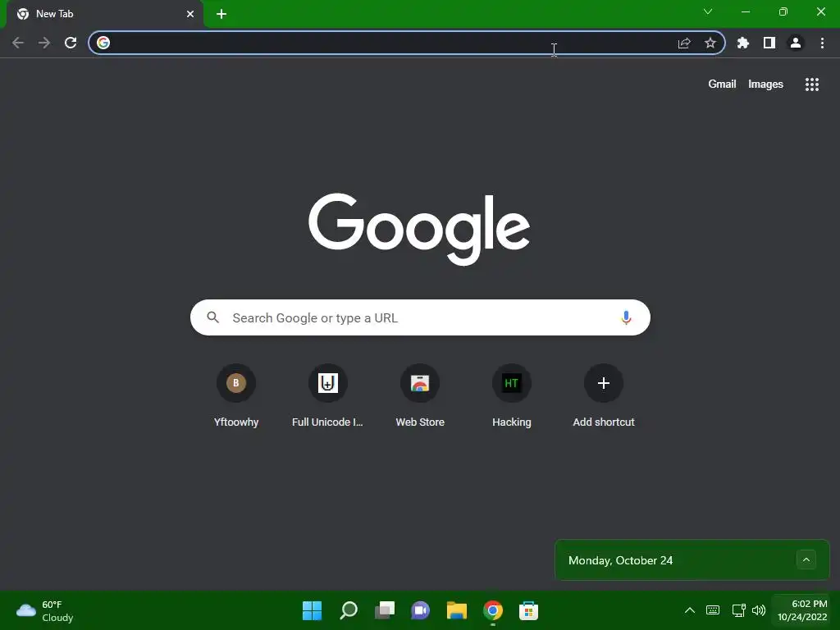Open Gmail link
The width and height of the screenshot is (840, 630).
pyautogui.click(x=722, y=84)
